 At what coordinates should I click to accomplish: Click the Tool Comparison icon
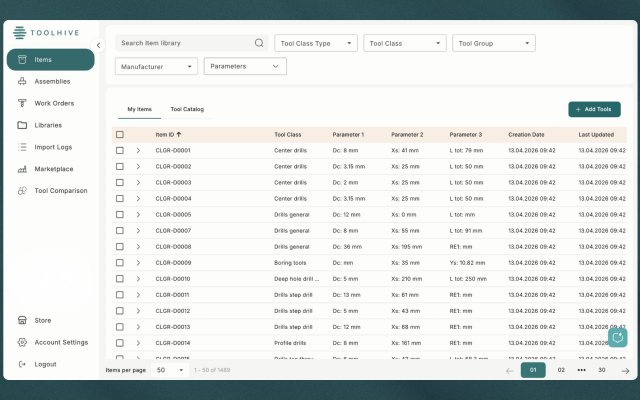point(22,191)
